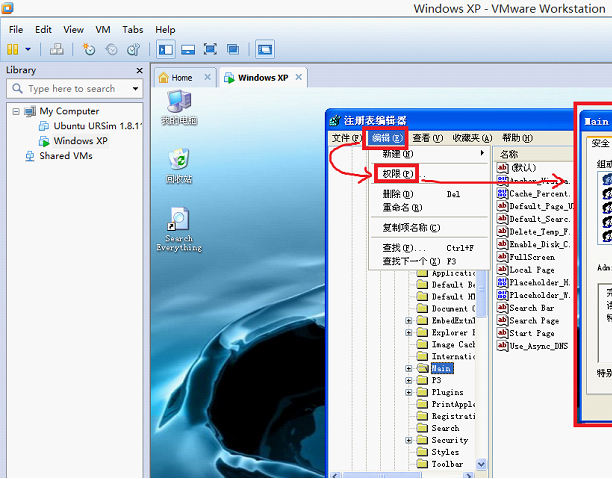
Task: Click the pause virtual machine icon
Action: coord(14,49)
